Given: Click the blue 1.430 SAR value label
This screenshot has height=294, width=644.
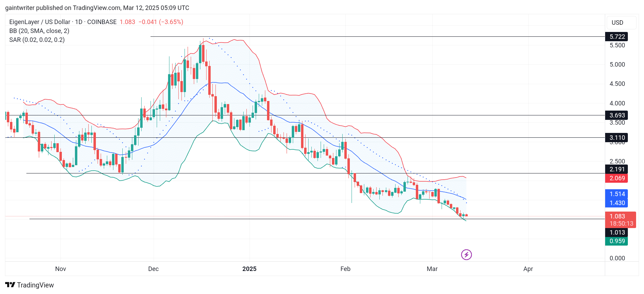Looking at the screenshot, I should pos(617,203).
